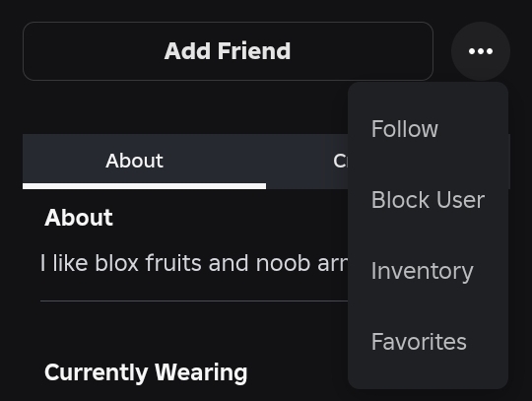Select Follow from the dropdown menu
The image size is (532, 401).
(428, 129)
